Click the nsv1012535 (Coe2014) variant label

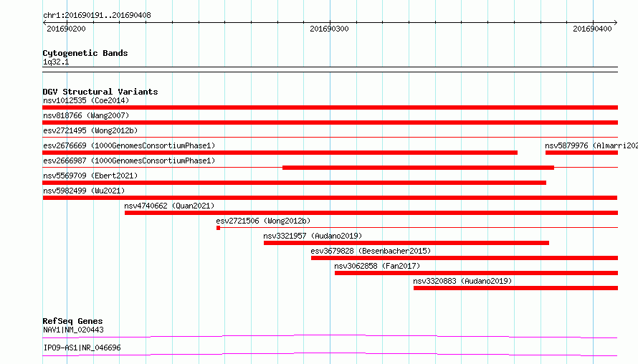coord(86,100)
